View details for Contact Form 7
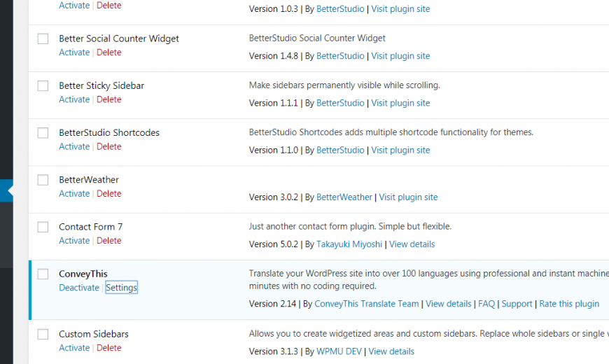 [x=412, y=244]
